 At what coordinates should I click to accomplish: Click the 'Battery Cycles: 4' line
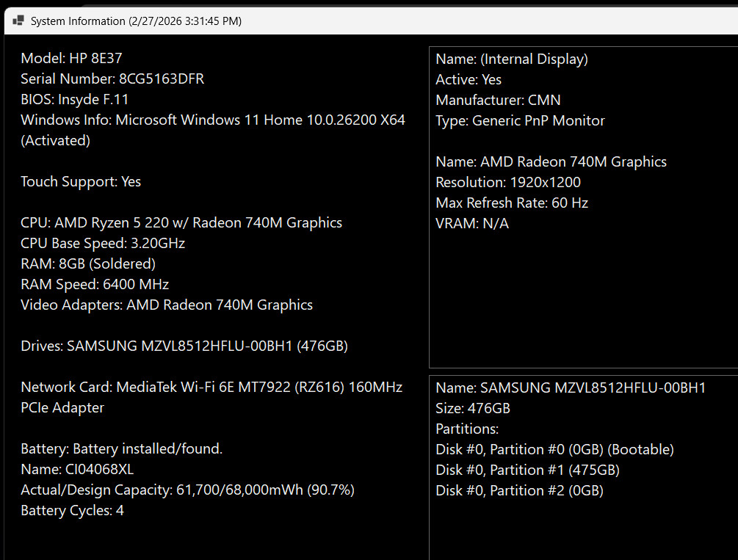[73, 511]
